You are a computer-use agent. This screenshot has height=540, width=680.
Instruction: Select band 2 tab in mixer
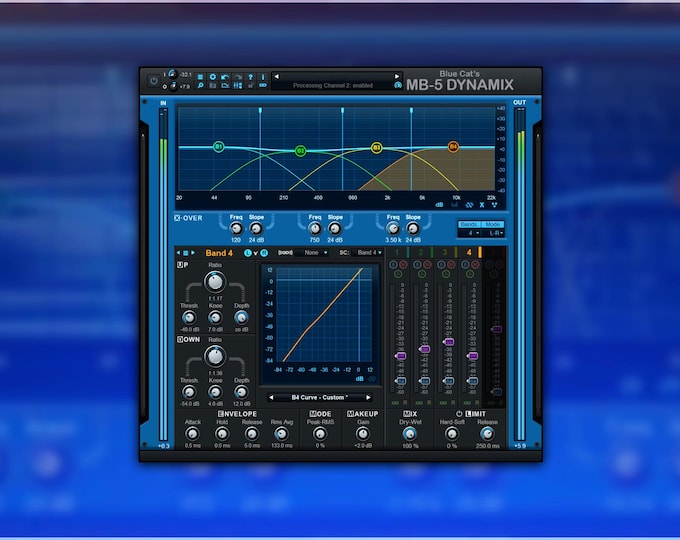click(421, 252)
